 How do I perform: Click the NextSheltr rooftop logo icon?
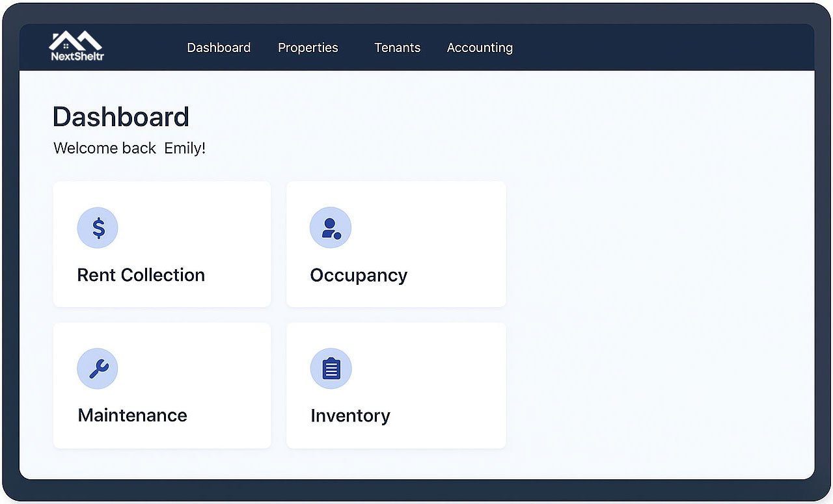pos(75,40)
